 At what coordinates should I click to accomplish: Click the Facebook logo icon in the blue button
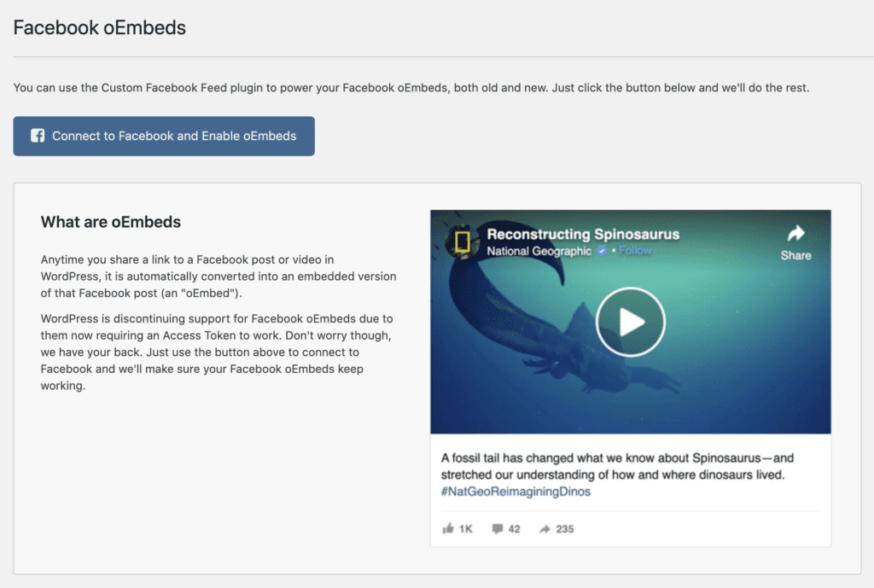click(38, 136)
